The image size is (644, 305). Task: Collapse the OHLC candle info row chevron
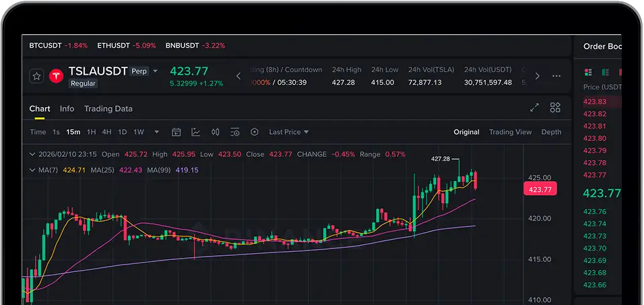click(x=32, y=155)
